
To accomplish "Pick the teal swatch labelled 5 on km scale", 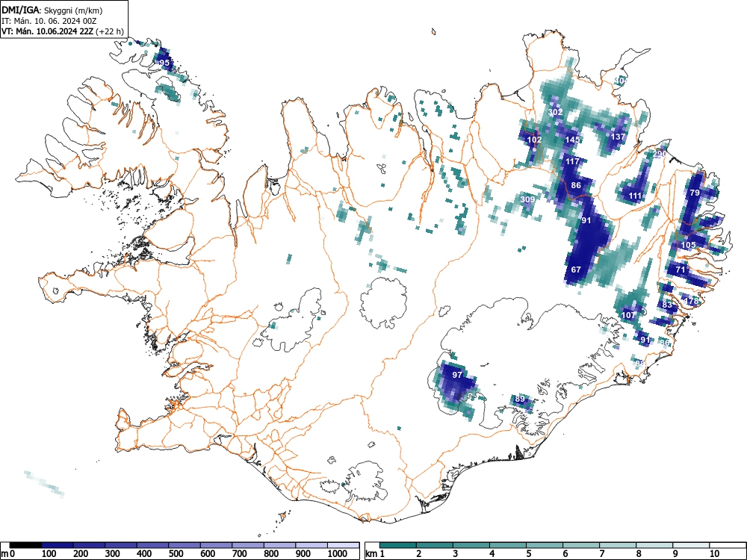I will point(545,545).
